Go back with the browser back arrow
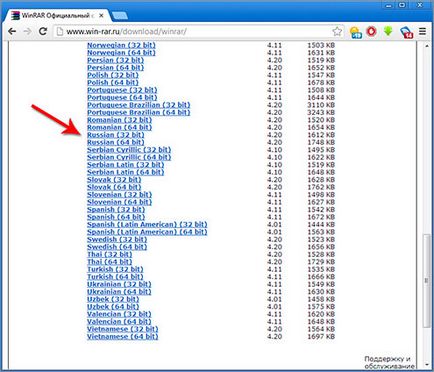This screenshot has width=434, height=372. point(12,31)
